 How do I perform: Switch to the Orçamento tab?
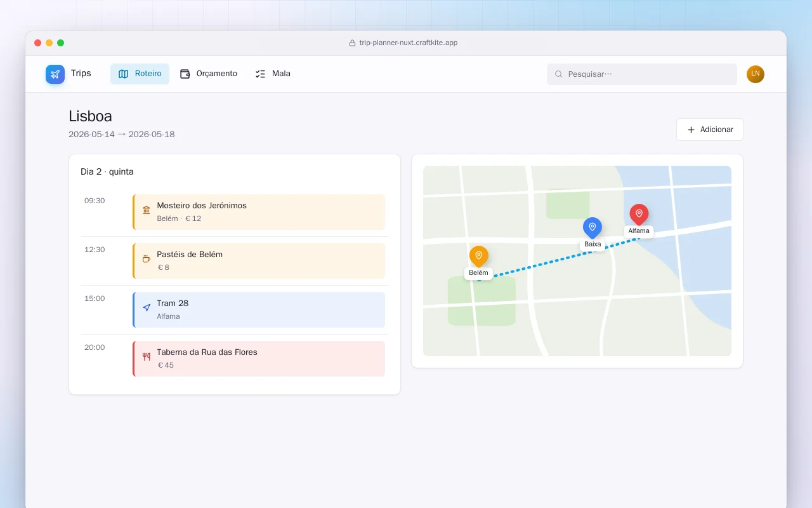209,74
